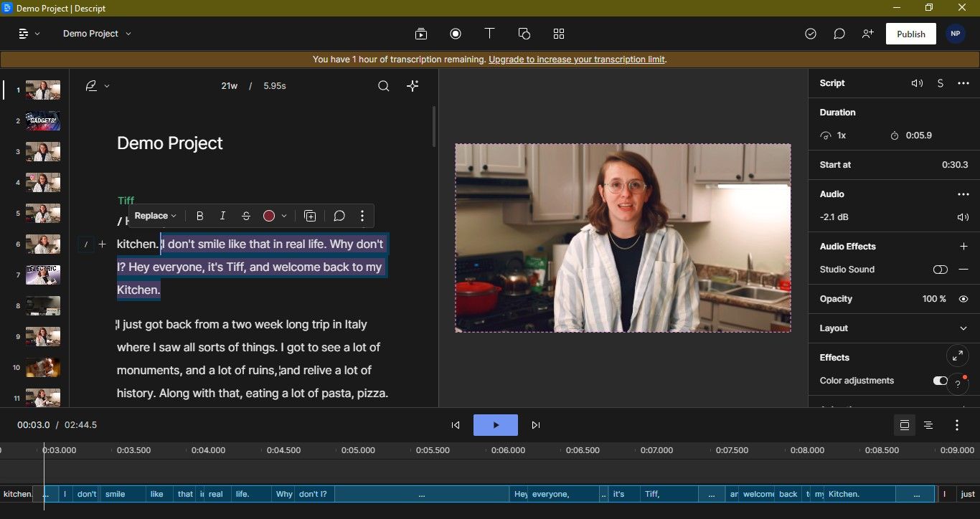This screenshot has width=980, height=519.
Task: Toggle Studio Sound switch
Action: click(940, 270)
